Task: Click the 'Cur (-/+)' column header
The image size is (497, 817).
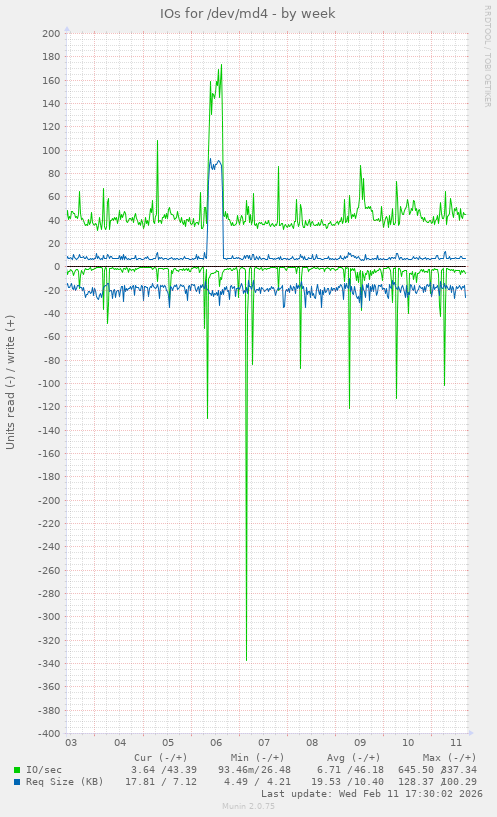Action: point(160,758)
